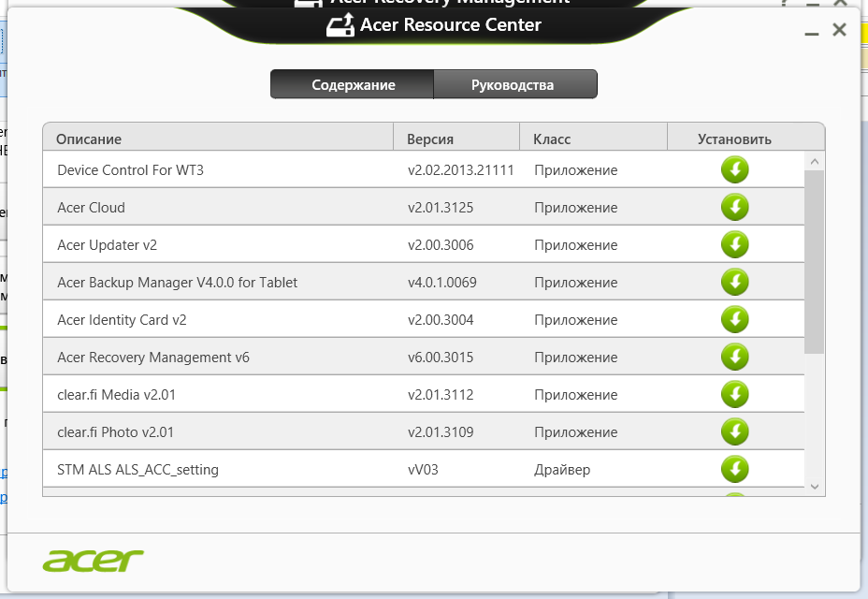This screenshot has height=599, width=868.
Task: Install Device Control For WT3 via green icon
Action: [x=734, y=169]
